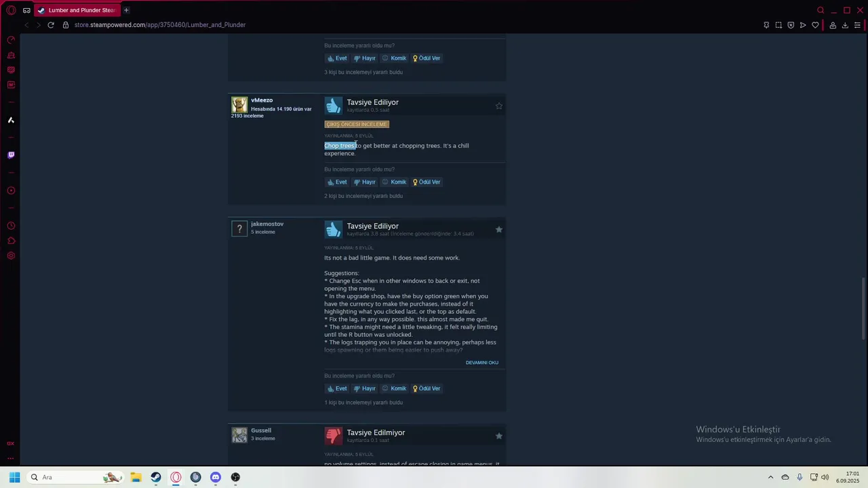This screenshot has width=868, height=488.
Task: Expand jakemostov's review with DEVAMINI OKU
Action: tap(482, 363)
